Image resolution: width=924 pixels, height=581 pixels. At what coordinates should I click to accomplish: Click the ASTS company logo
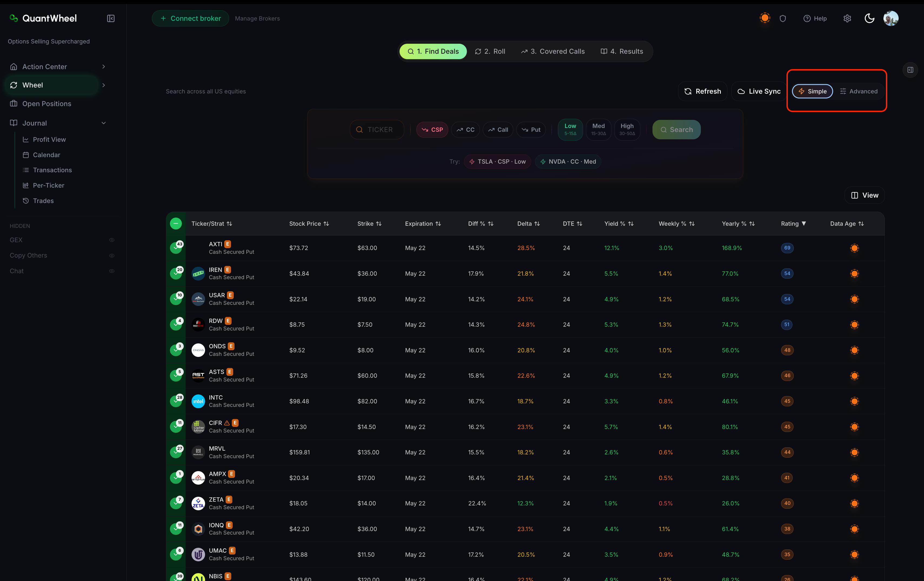coord(198,376)
